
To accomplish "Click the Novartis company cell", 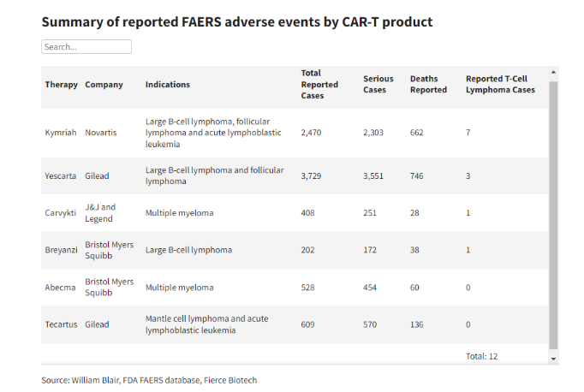I will click(101, 133).
